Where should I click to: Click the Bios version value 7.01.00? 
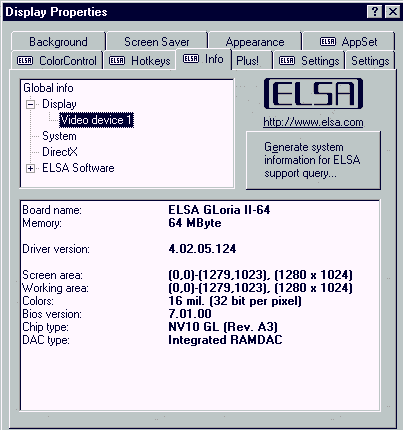tap(190, 314)
